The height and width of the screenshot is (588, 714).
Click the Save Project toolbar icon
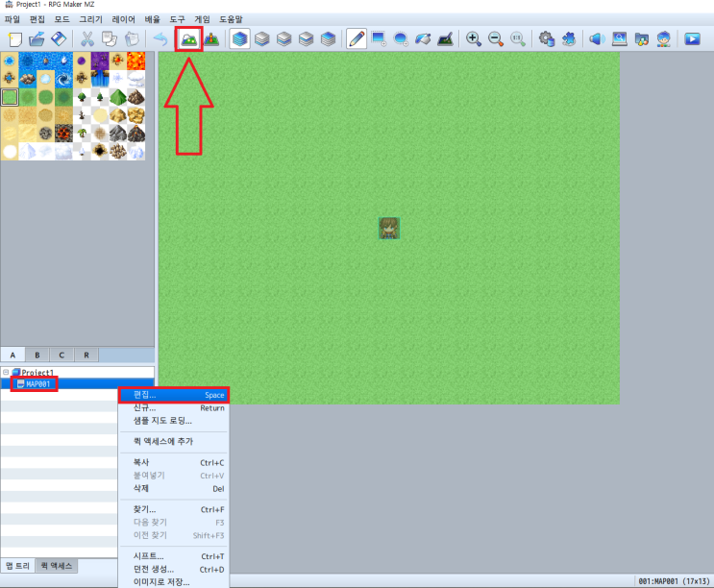pyautogui.click(x=59, y=39)
